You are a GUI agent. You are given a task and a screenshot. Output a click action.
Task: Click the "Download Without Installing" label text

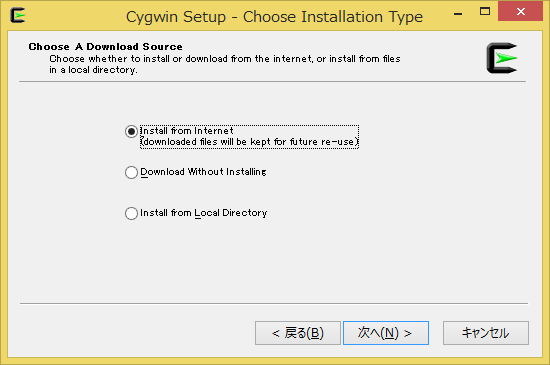pyautogui.click(x=203, y=172)
